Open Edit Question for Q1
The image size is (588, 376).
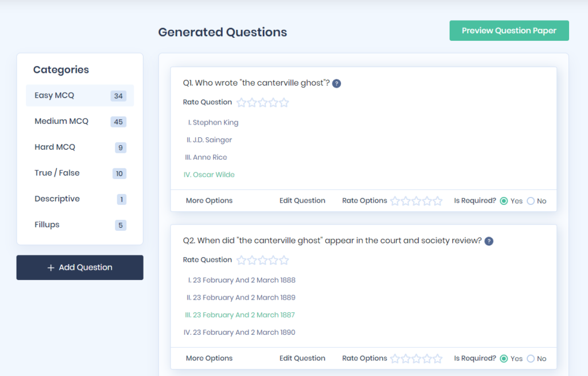pyautogui.click(x=302, y=201)
